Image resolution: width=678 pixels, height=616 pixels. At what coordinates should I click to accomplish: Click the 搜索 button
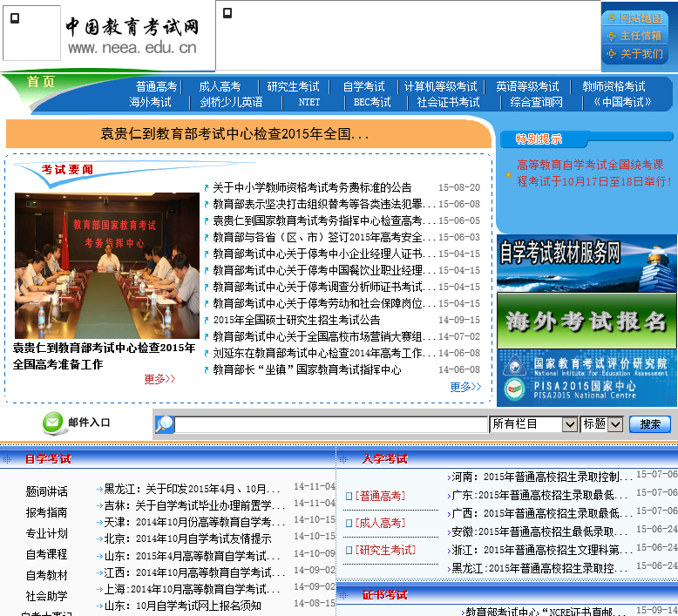[x=650, y=424]
